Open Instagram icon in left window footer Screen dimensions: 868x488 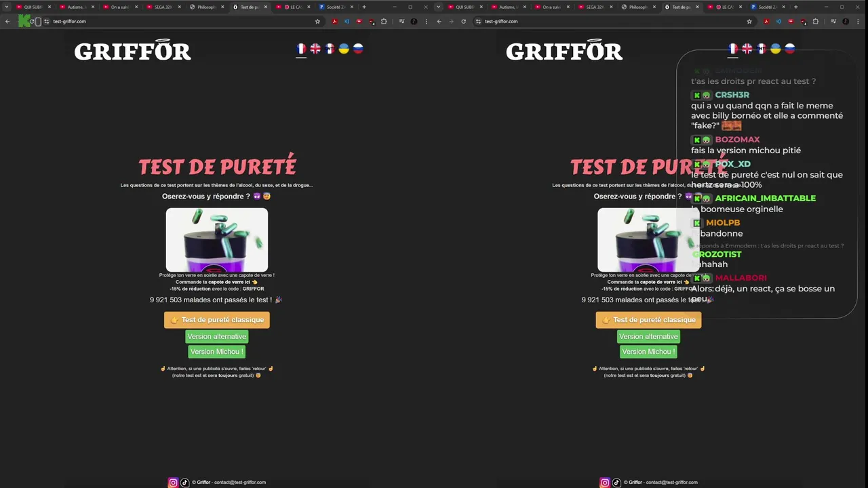pos(173,483)
